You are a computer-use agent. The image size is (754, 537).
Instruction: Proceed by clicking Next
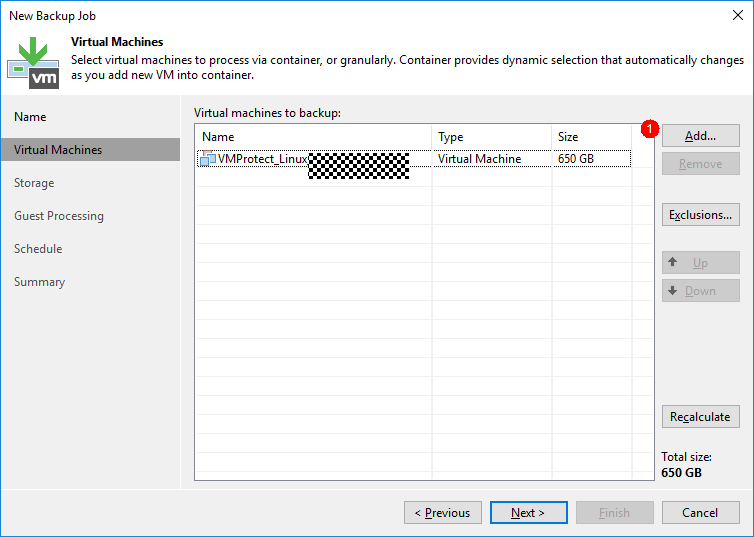(528, 513)
